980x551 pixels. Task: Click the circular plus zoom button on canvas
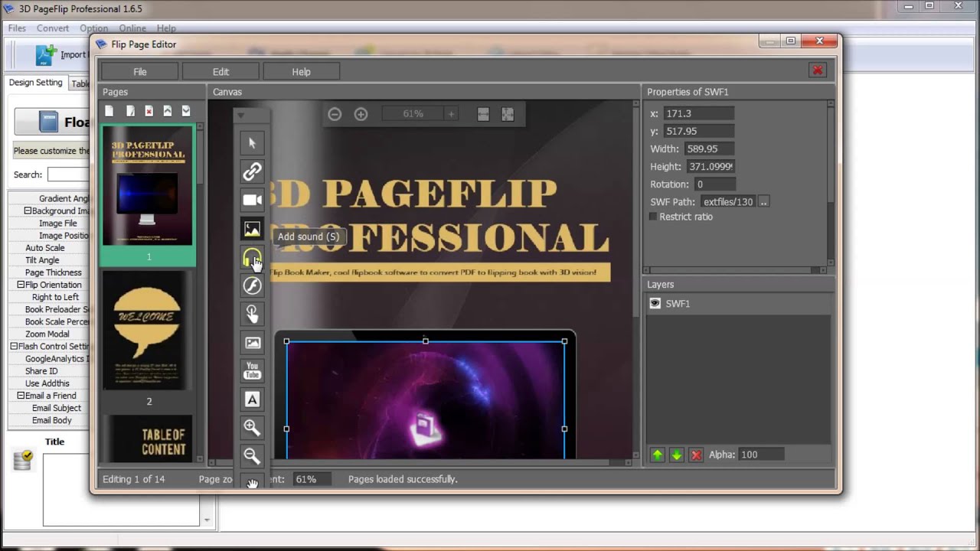pos(361,114)
